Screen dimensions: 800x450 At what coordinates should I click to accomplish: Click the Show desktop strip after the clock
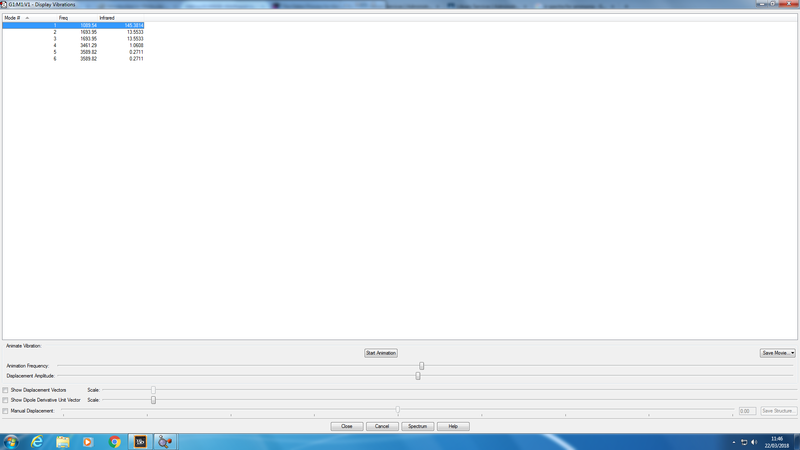(796, 442)
